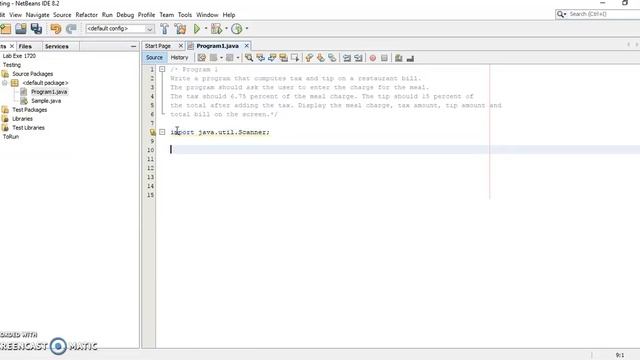Open the View menu
640x360 pixels.
click(x=15, y=15)
